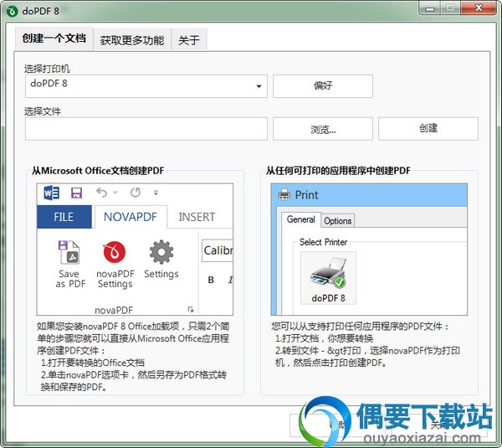Minimize the doPDF 8 window
This screenshot has width=502, height=448.
[430, 8]
